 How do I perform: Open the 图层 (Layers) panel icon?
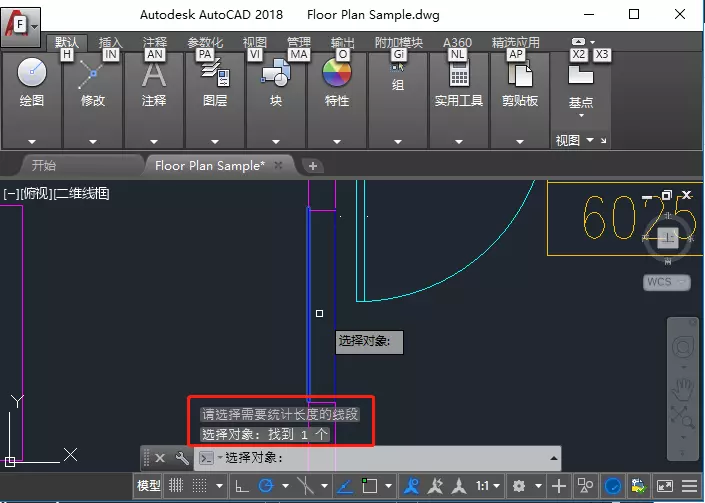(x=215, y=74)
